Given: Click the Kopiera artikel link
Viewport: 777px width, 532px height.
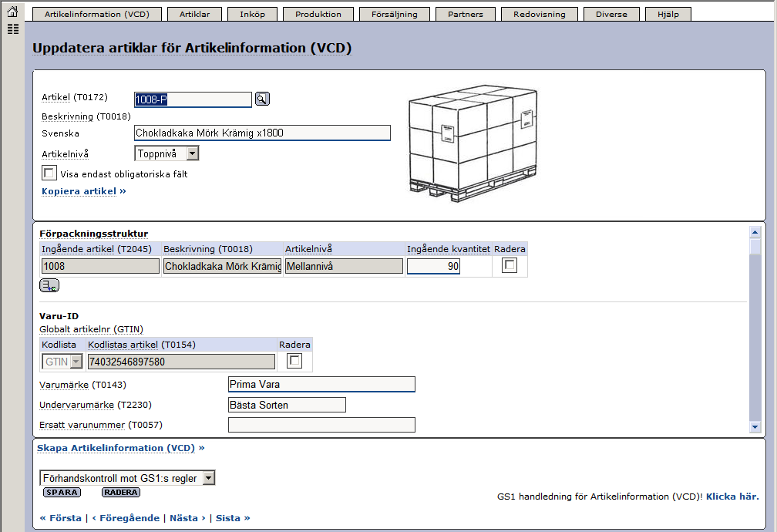Looking at the screenshot, I should pyautogui.click(x=84, y=191).
